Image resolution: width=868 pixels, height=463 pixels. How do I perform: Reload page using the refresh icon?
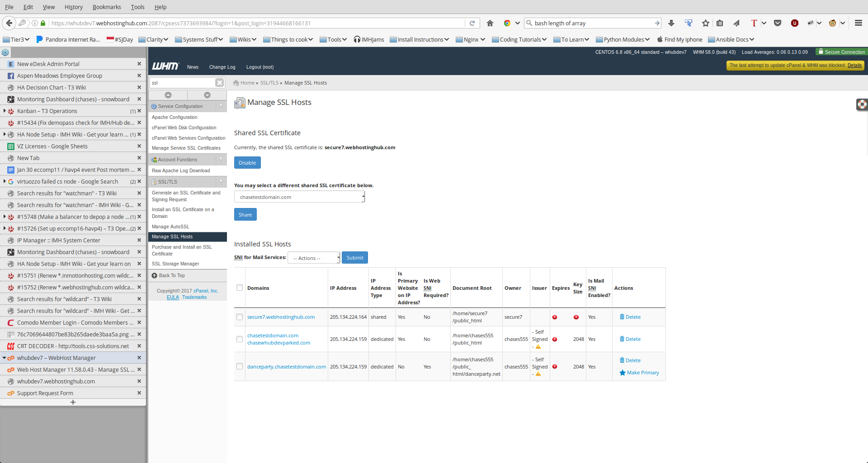pos(472,23)
